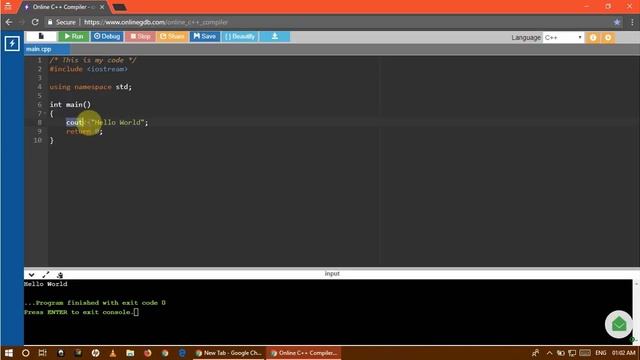Close the Online C++ Compiler tab
This screenshot has height=360, width=640.
tap(102, 7)
